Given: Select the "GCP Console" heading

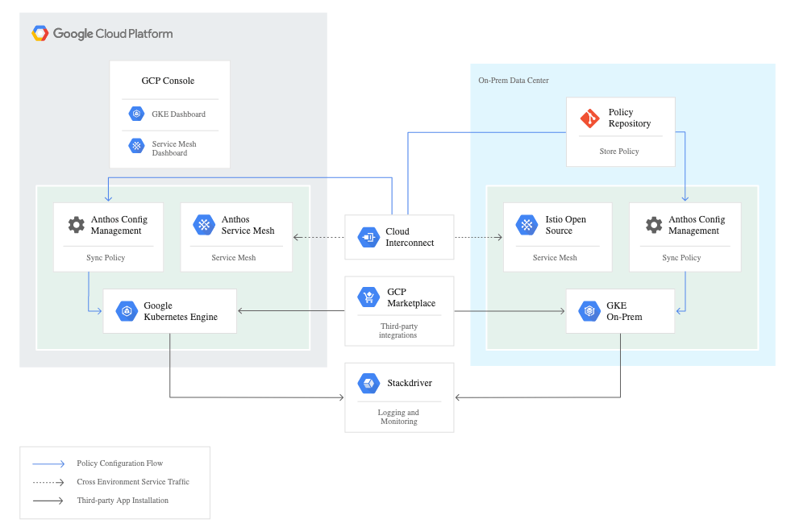Looking at the screenshot, I should point(168,81).
